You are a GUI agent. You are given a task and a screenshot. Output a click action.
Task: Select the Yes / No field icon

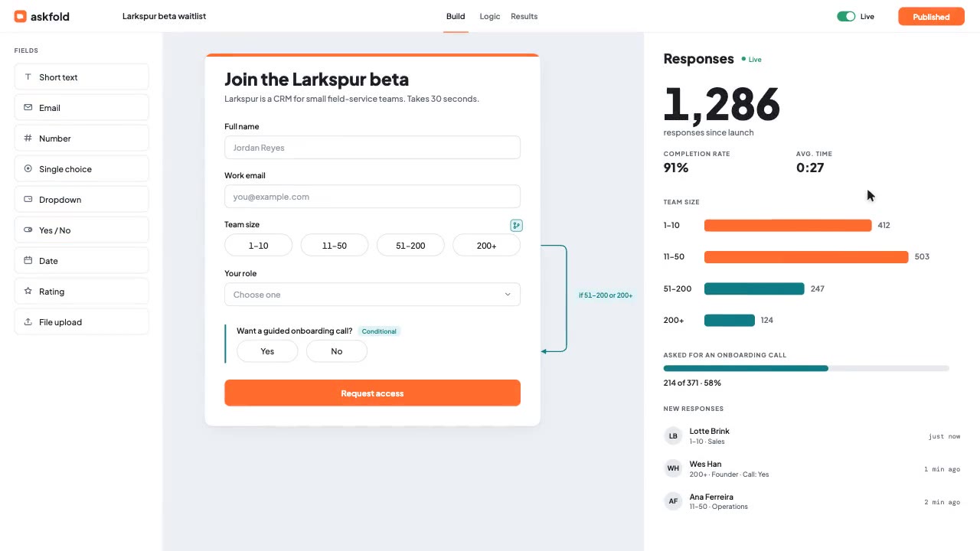pyautogui.click(x=28, y=230)
